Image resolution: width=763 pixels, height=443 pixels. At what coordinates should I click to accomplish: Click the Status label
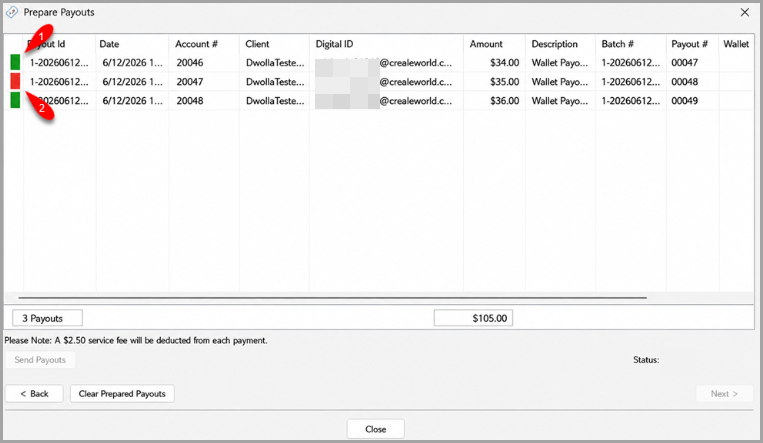[646, 360]
